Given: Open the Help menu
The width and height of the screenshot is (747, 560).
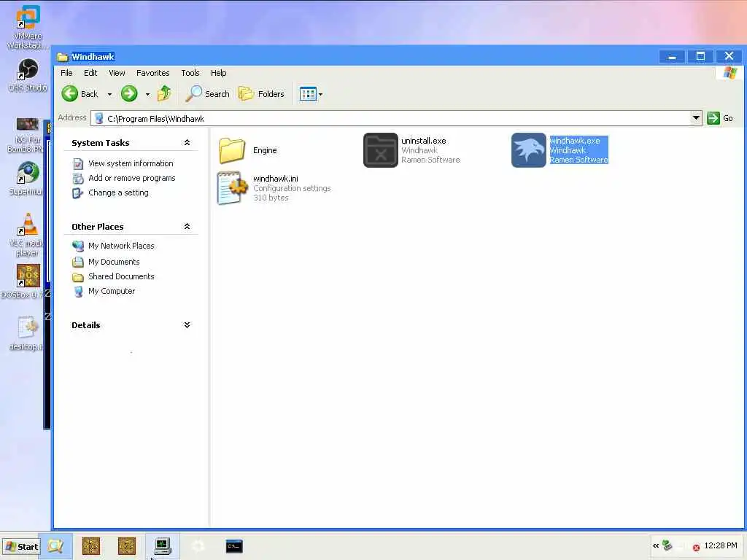Looking at the screenshot, I should tap(219, 73).
